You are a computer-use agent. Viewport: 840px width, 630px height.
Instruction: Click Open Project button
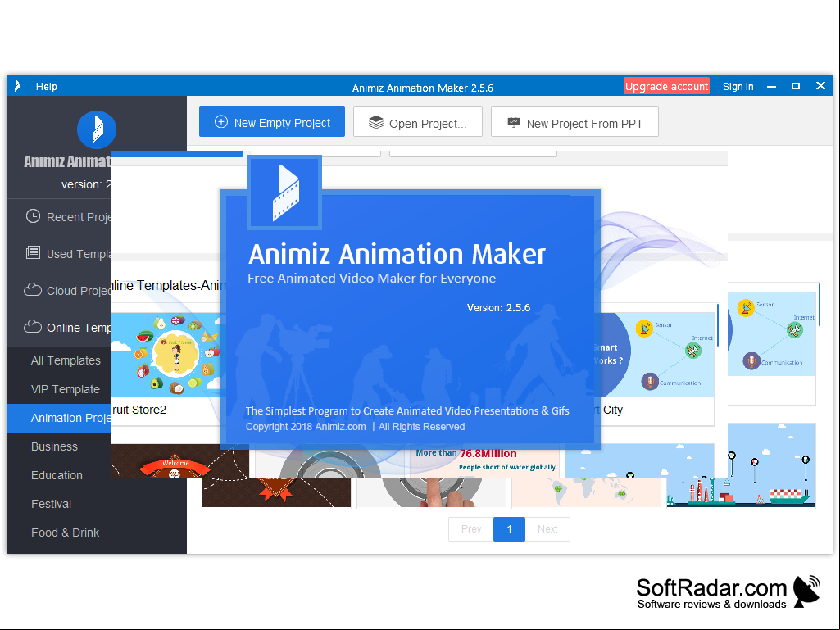pyautogui.click(x=418, y=121)
